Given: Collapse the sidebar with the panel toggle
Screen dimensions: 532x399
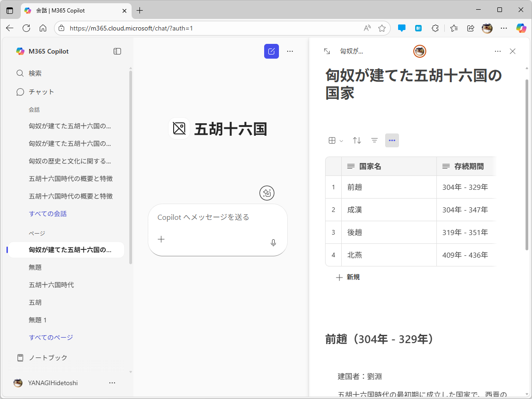Looking at the screenshot, I should (x=117, y=51).
